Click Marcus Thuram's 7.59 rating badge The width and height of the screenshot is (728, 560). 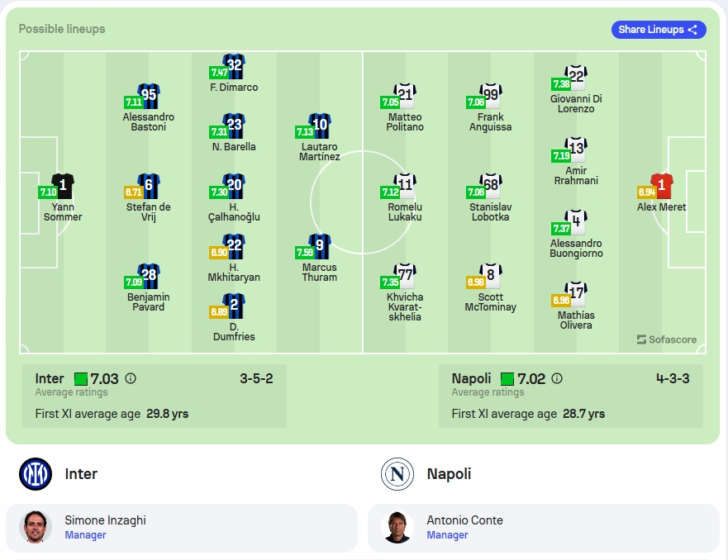click(x=305, y=253)
